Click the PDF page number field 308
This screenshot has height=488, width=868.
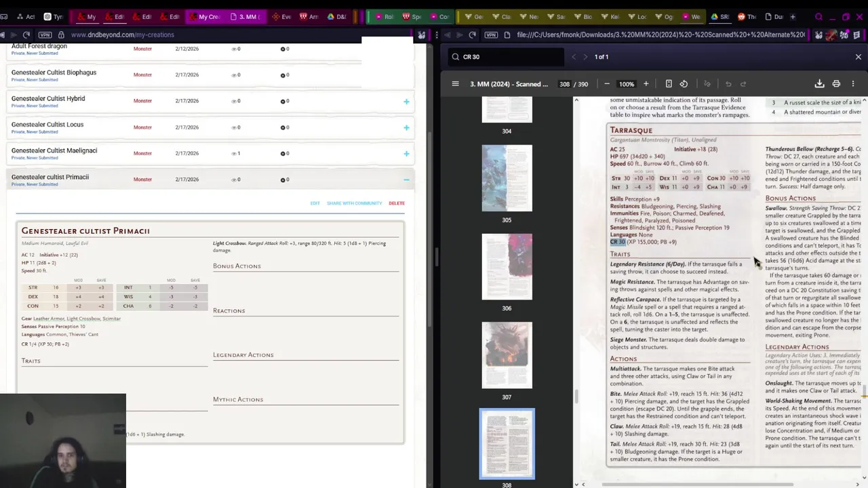pos(564,84)
